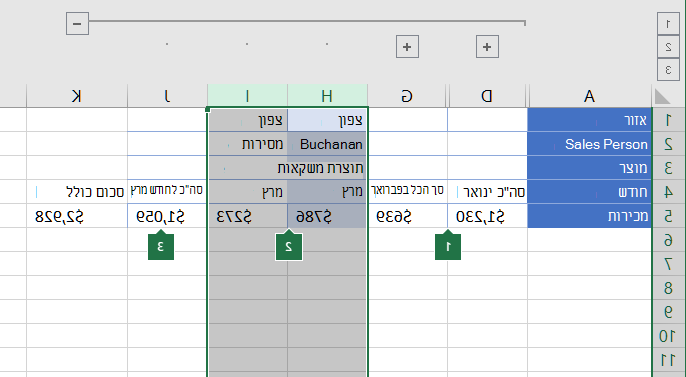Collapse the outline group with the minus button

(x=77, y=24)
